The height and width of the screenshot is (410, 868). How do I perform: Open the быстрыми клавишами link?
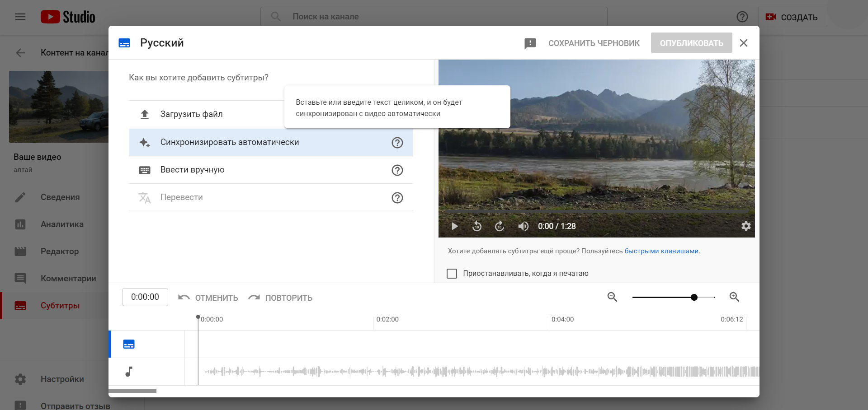tap(661, 251)
